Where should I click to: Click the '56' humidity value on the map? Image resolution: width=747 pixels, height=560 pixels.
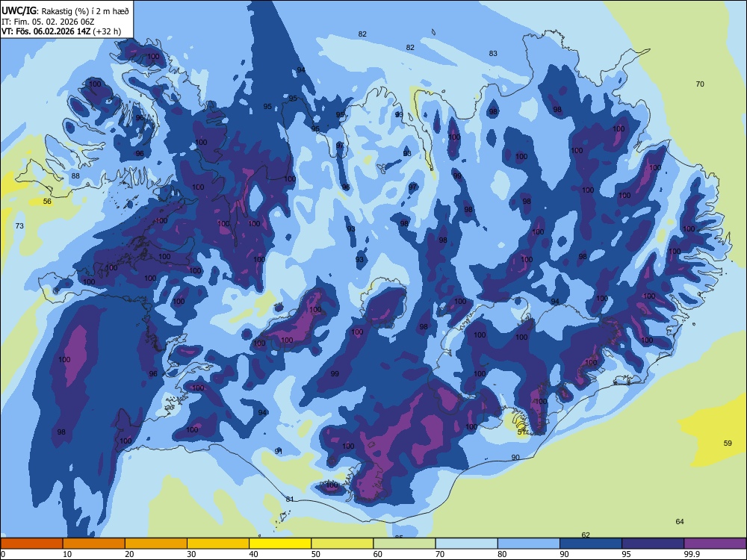[x=47, y=202]
